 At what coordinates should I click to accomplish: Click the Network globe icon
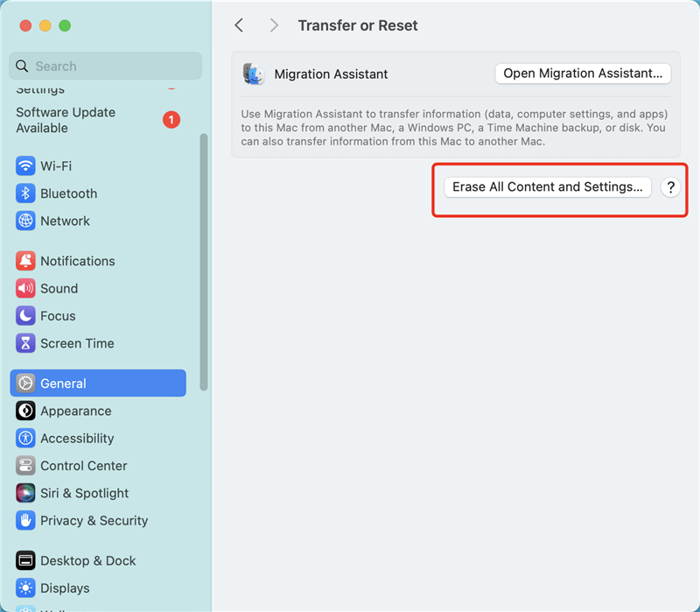coord(24,221)
